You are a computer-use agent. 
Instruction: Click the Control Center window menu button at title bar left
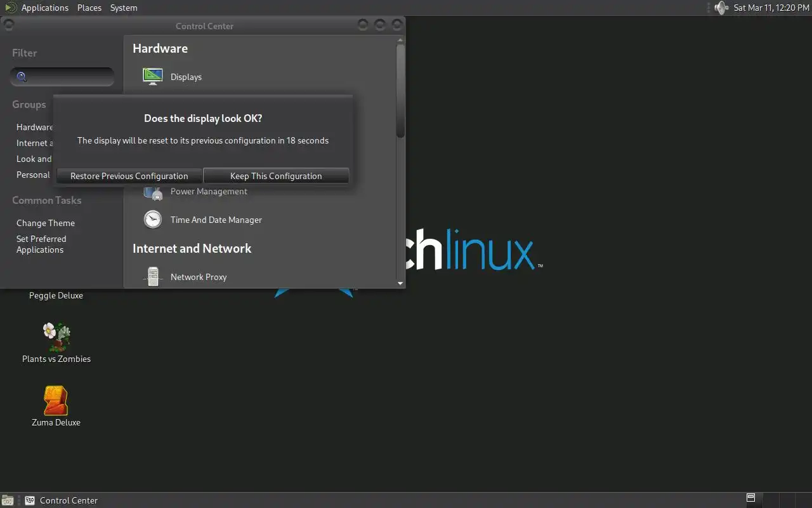point(9,25)
